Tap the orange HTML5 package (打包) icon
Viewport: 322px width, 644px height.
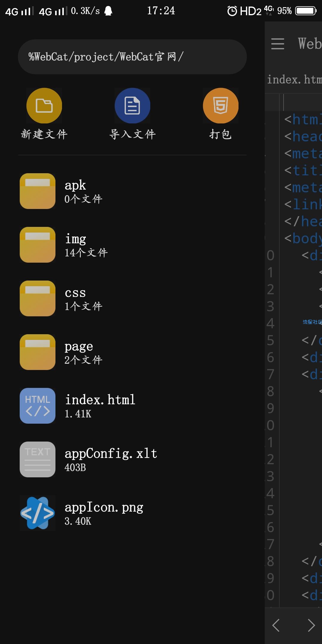pos(221,106)
